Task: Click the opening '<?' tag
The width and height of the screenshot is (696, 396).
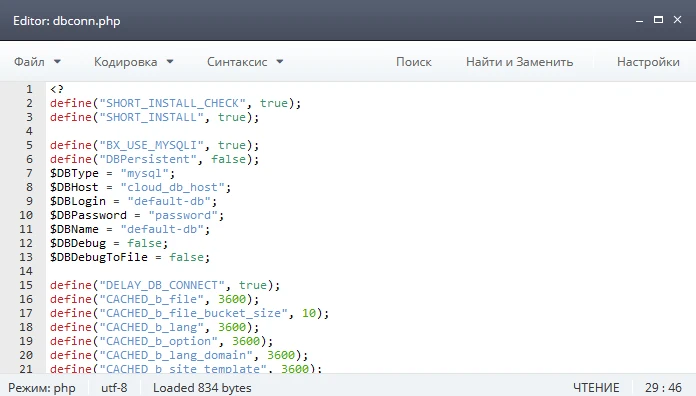Action: (x=57, y=89)
